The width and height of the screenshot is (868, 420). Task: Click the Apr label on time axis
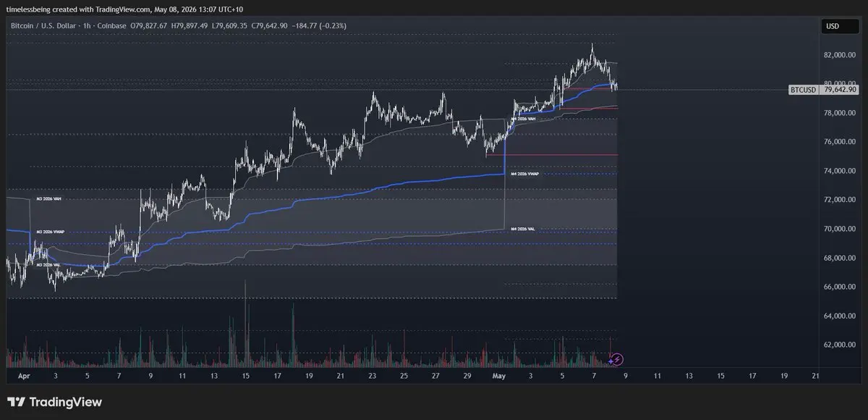tap(23, 376)
